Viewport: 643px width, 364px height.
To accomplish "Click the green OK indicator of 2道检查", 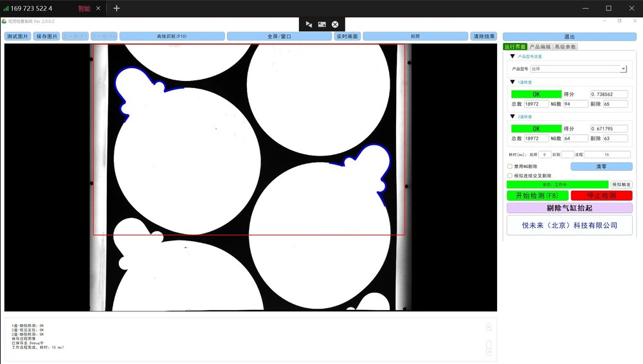I will (536, 129).
